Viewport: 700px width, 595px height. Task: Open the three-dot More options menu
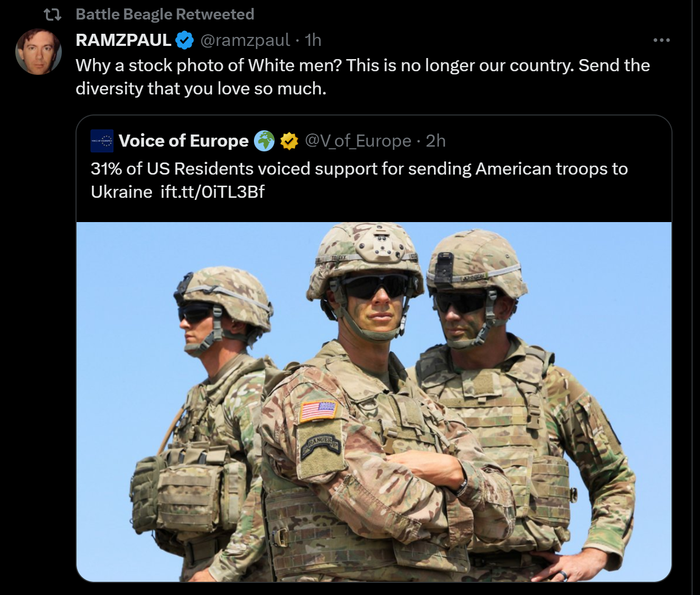point(661,40)
